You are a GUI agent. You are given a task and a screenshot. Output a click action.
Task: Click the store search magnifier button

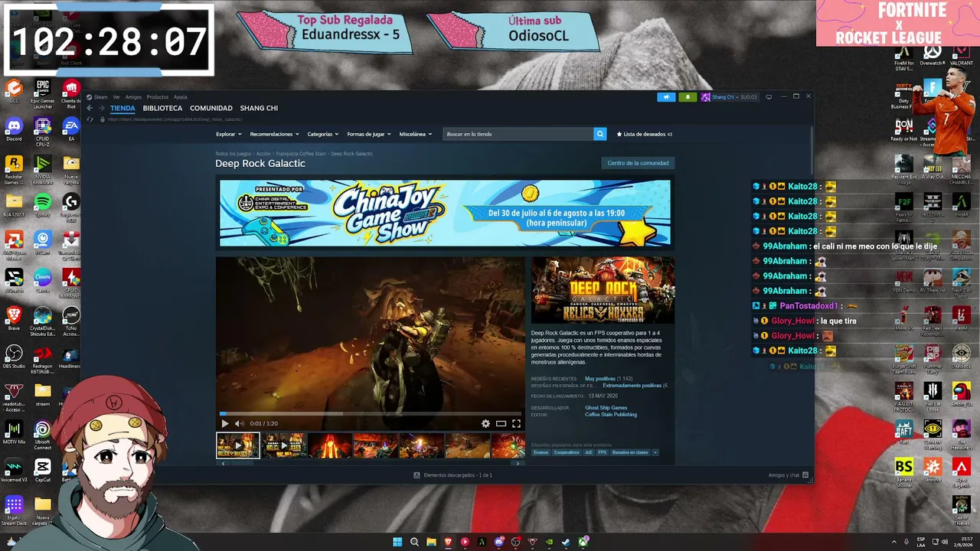point(599,134)
